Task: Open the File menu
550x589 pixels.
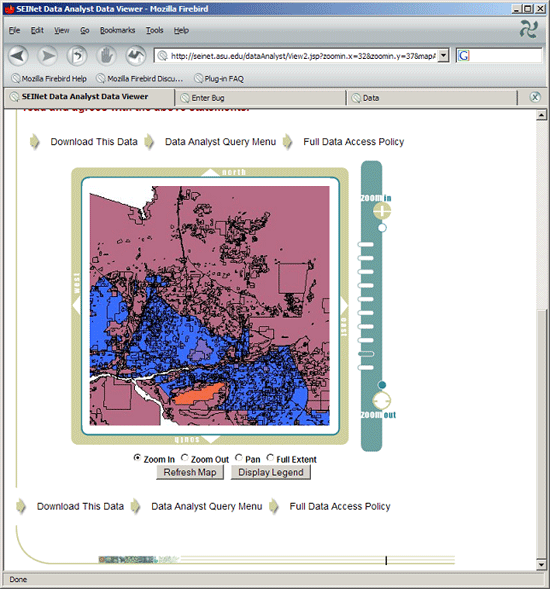Action: [14, 30]
